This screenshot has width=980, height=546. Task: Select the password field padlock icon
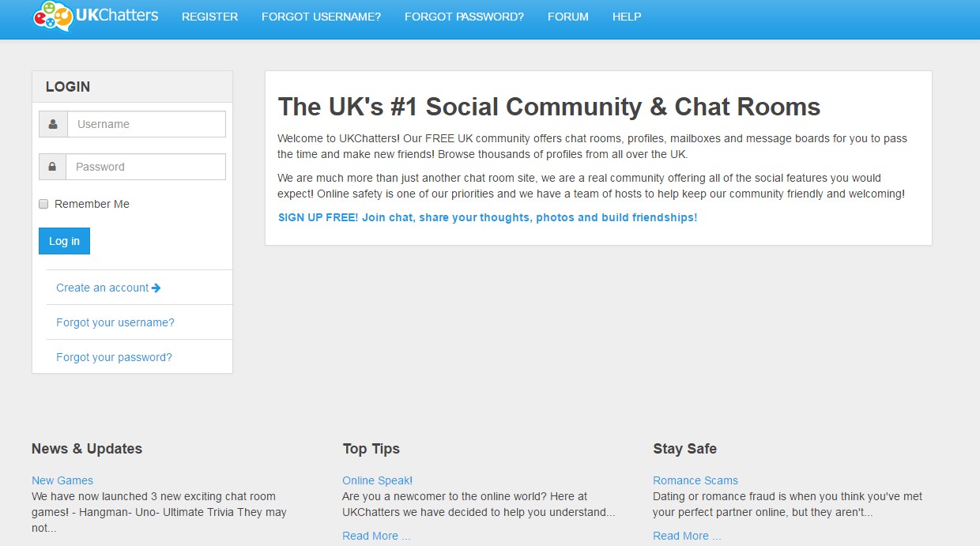[52, 166]
